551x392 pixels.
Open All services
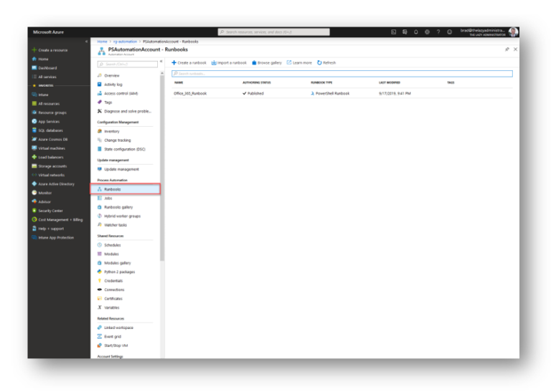[44, 77]
